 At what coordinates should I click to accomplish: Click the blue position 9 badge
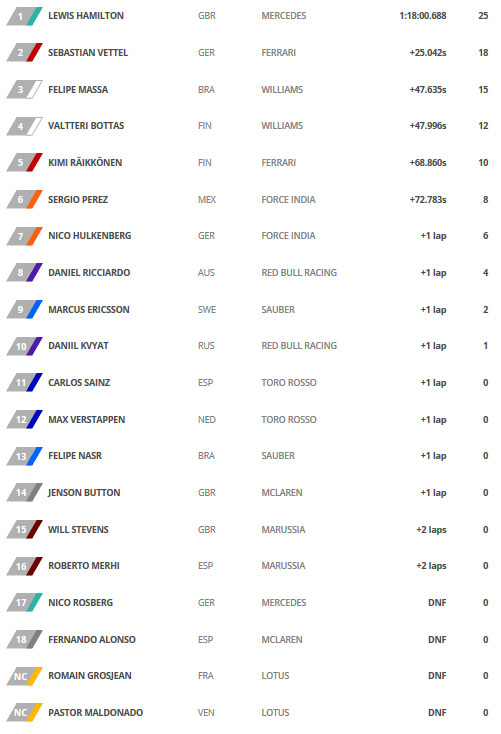[x=24, y=309]
